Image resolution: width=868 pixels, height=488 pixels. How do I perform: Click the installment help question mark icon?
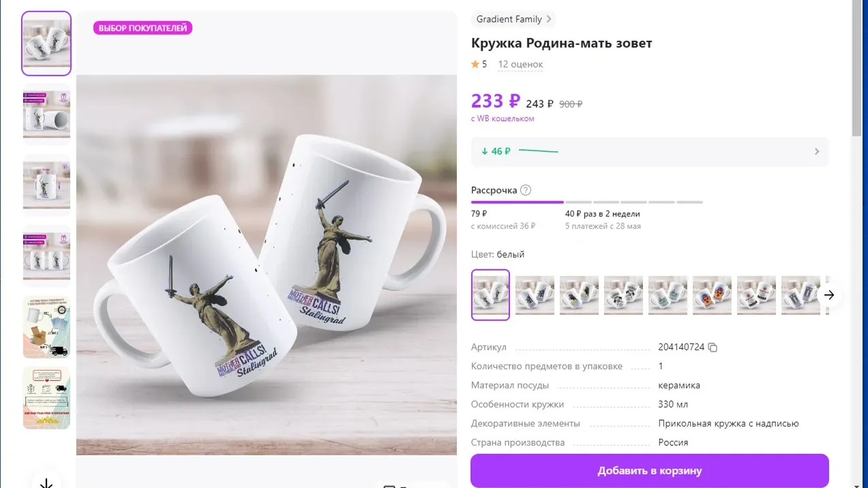525,190
